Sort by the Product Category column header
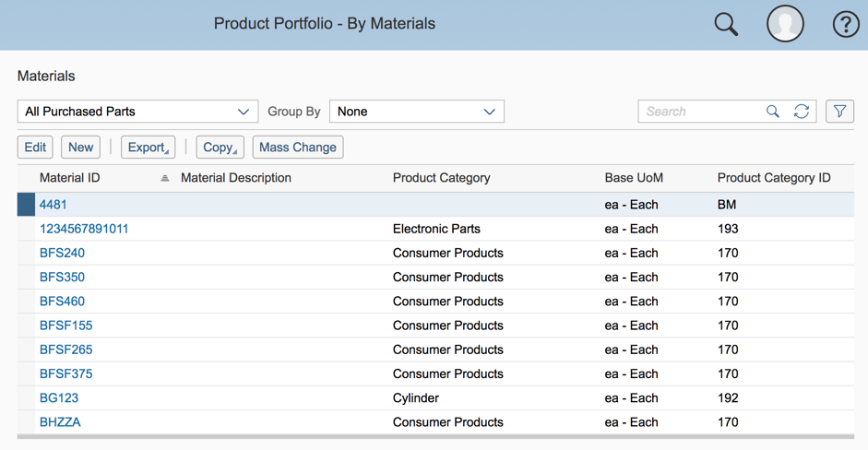The width and height of the screenshot is (868, 450). click(x=441, y=178)
